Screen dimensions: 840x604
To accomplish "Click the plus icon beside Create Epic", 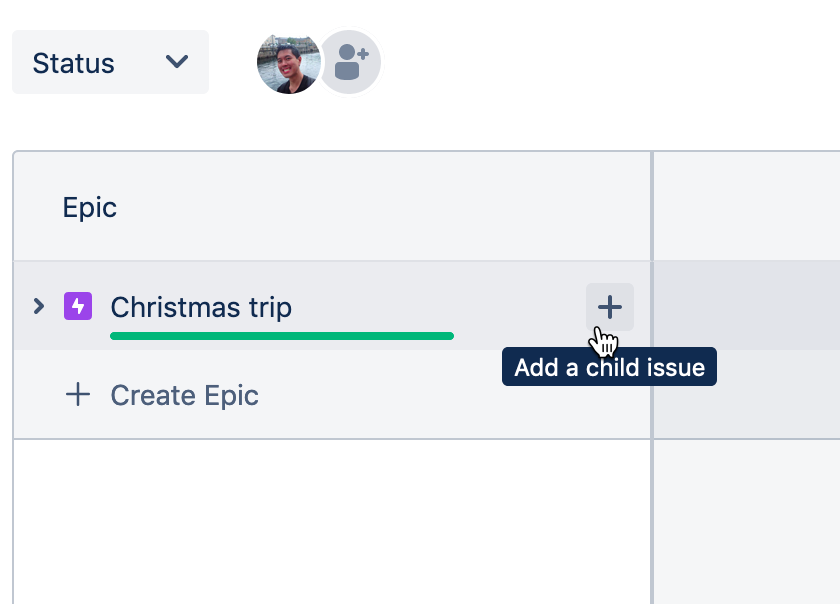I will [x=78, y=395].
